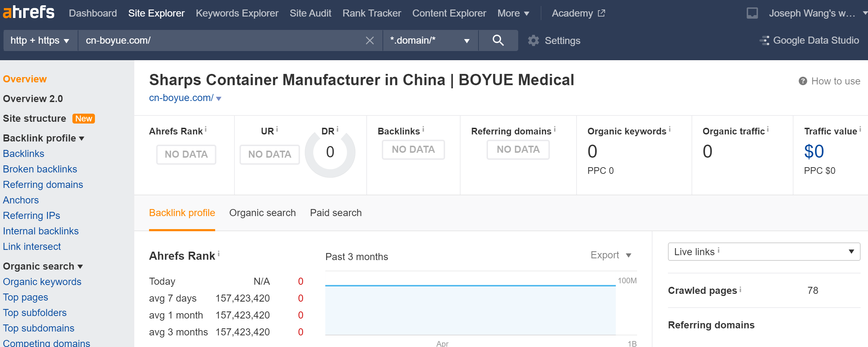Open the http + https protocol dropdown

coord(40,40)
